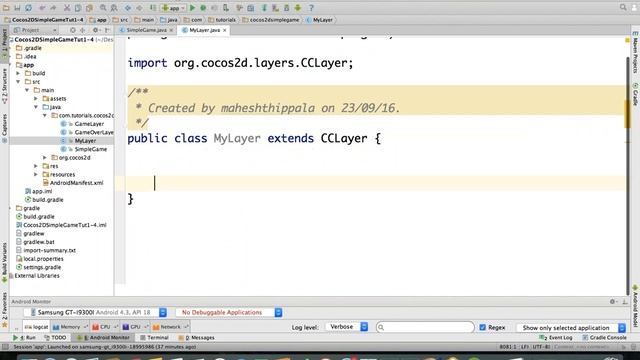Collapse the java folder
This screenshot has width=640, height=360.
(36, 107)
